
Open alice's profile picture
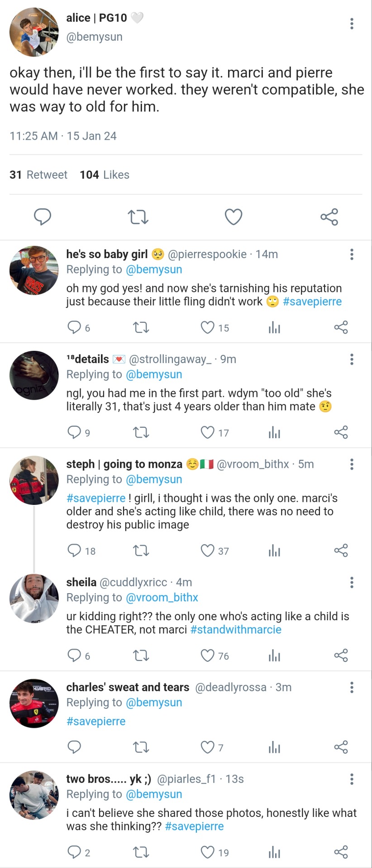(34, 32)
